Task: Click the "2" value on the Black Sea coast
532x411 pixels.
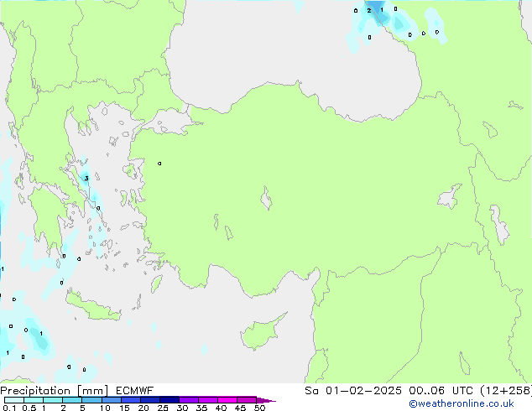Action: click(x=368, y=11)
